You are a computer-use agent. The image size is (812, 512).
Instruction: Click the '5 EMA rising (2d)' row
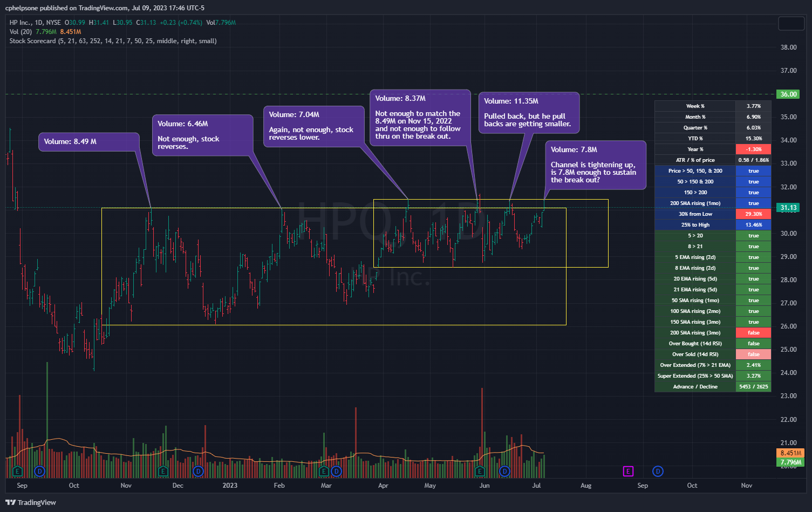point(713,257)
